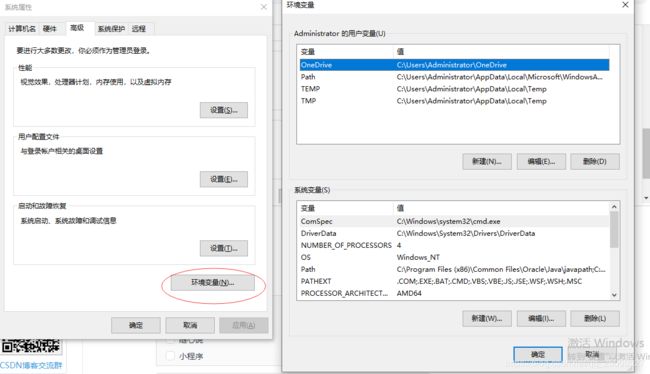
Task: Select the TMP user variable
Action: [454, 101]
